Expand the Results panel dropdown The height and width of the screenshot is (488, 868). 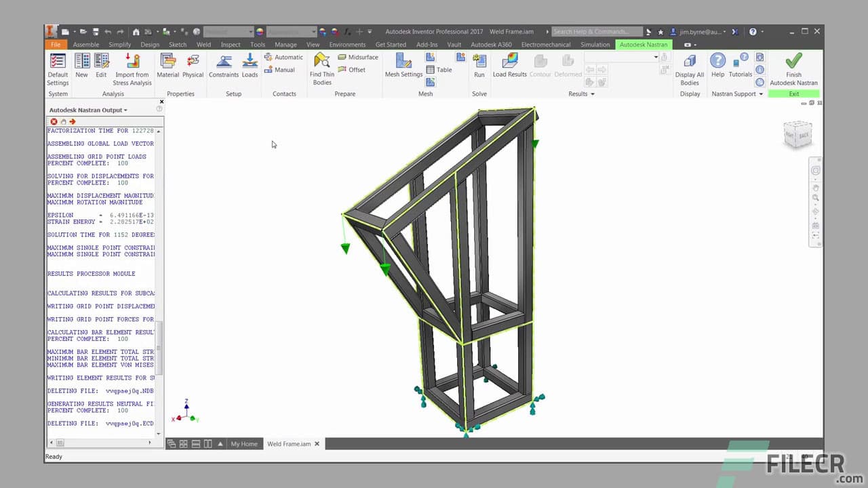coord(592,94)
